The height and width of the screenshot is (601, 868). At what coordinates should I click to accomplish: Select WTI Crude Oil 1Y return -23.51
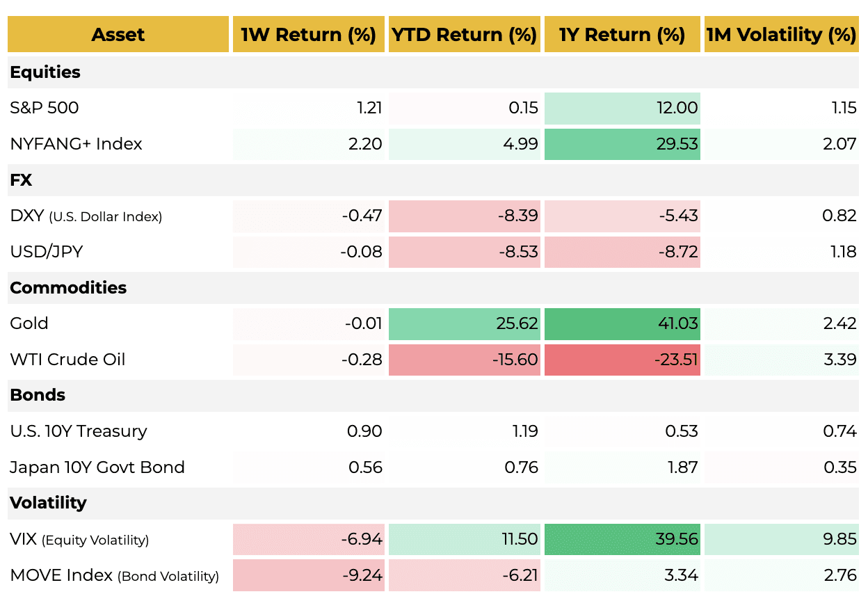[622, 360]
